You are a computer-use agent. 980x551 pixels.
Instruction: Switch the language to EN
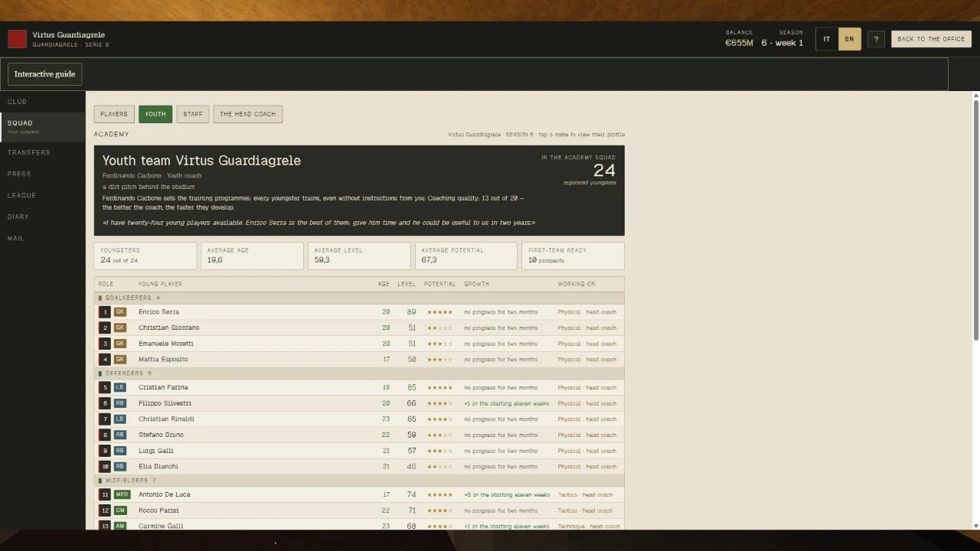pyautogui.click(x=849, y=39)
